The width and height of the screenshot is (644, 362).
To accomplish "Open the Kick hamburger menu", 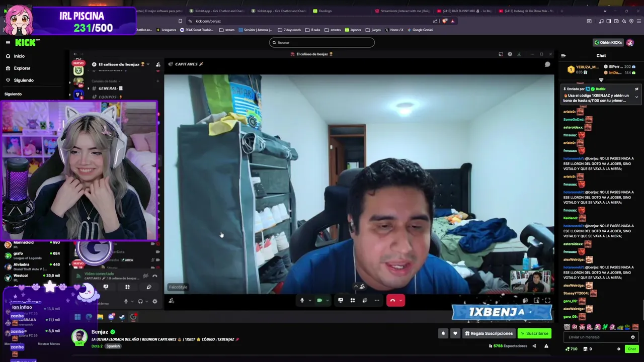I will coord(8,43).
